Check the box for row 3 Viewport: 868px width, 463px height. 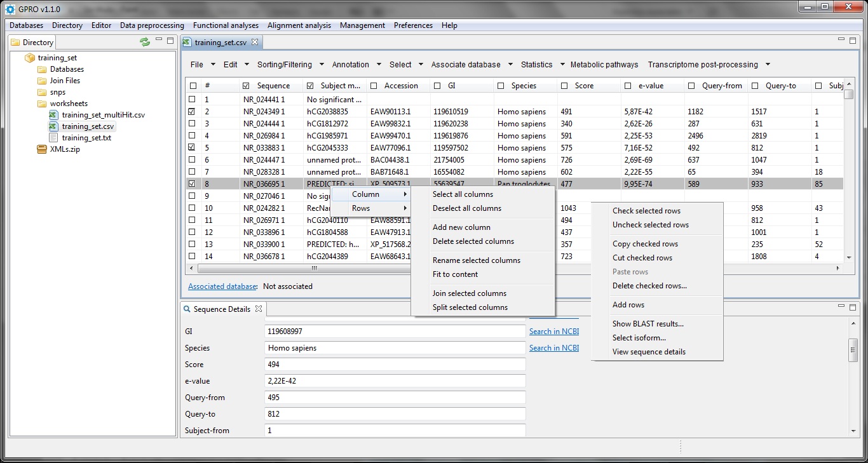[192, 124]
